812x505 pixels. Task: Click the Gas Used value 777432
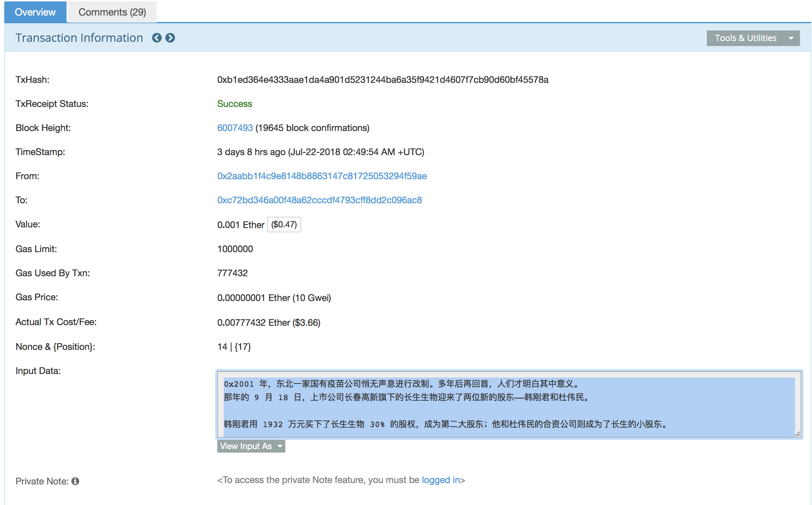point(233,273)
